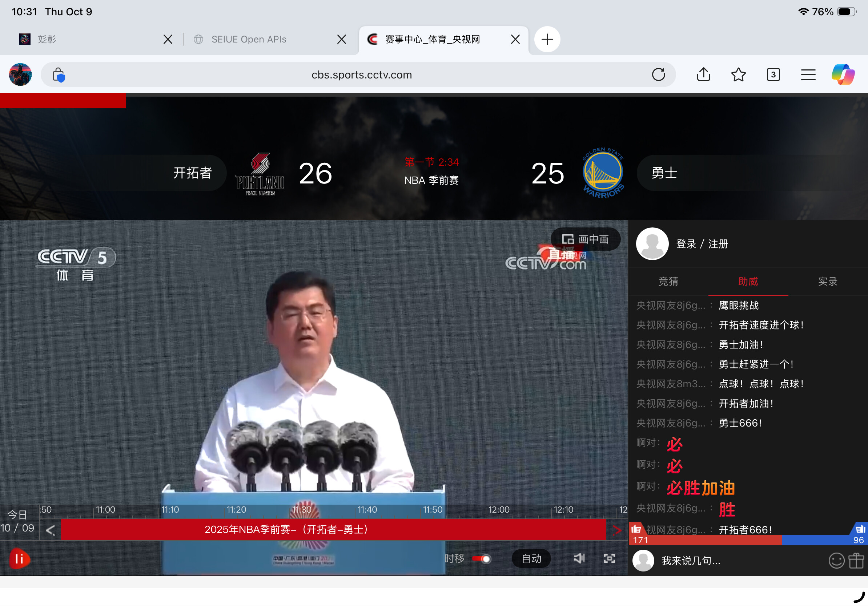Launch the Copilot icon
The image size is (868, 606).
[x=843, y=74]
